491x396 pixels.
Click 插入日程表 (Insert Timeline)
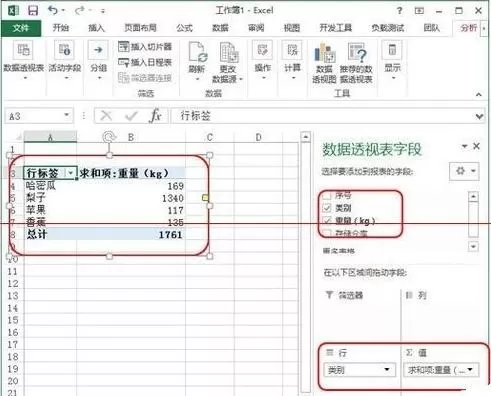coord(145,62)
